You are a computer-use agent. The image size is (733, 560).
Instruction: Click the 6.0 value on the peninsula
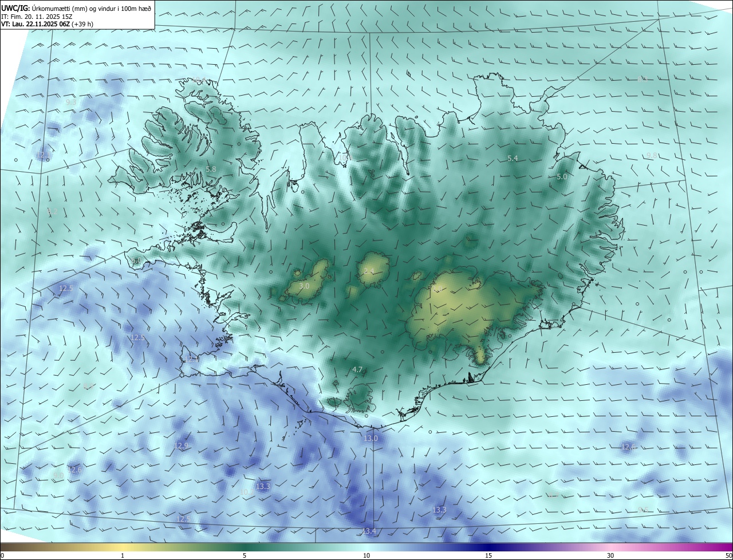point(136,261)
